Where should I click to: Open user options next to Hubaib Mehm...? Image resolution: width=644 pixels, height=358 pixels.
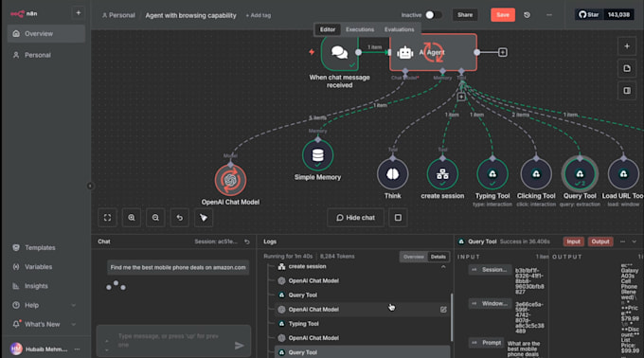[78, 349]
